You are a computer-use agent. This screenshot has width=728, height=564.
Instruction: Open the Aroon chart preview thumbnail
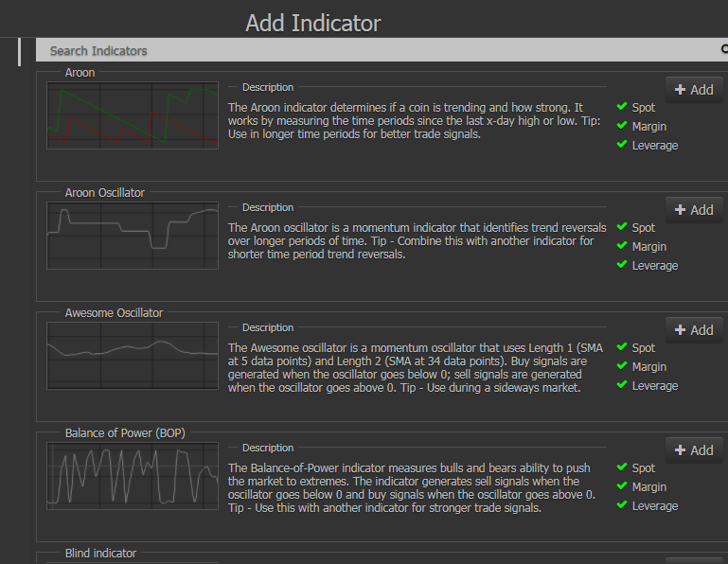click(x=133, y=115)
